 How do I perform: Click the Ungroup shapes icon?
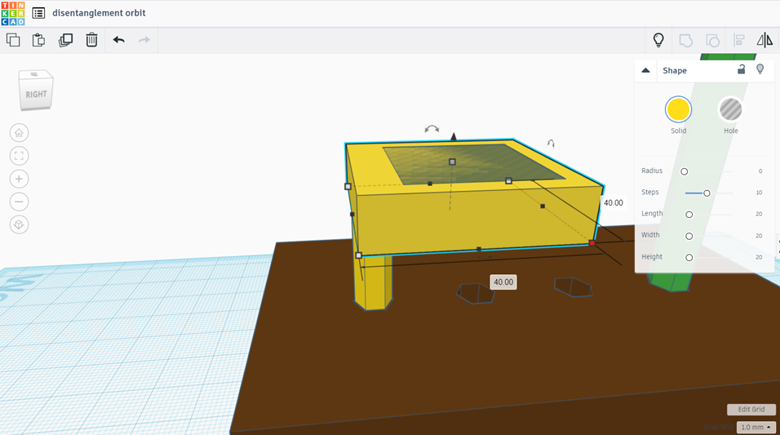tap(712, 40)
